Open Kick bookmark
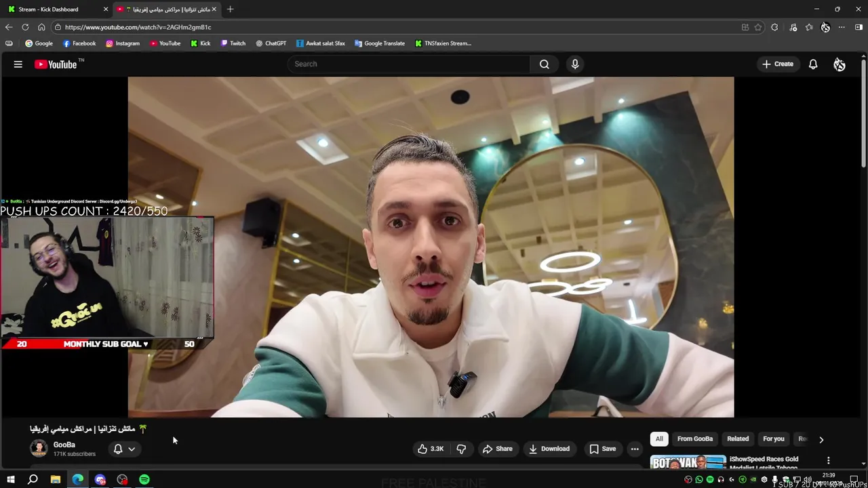Screen dimensions: 868x488 (x=201, y=43)
